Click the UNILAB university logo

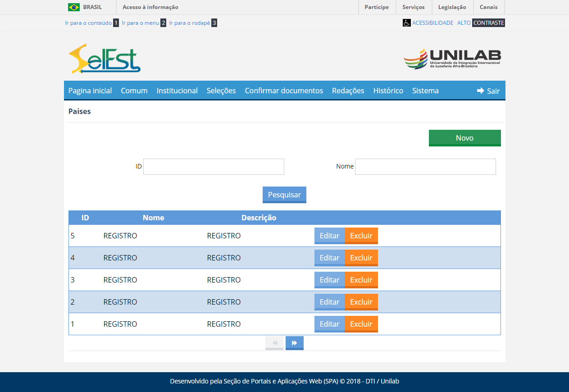452,59
